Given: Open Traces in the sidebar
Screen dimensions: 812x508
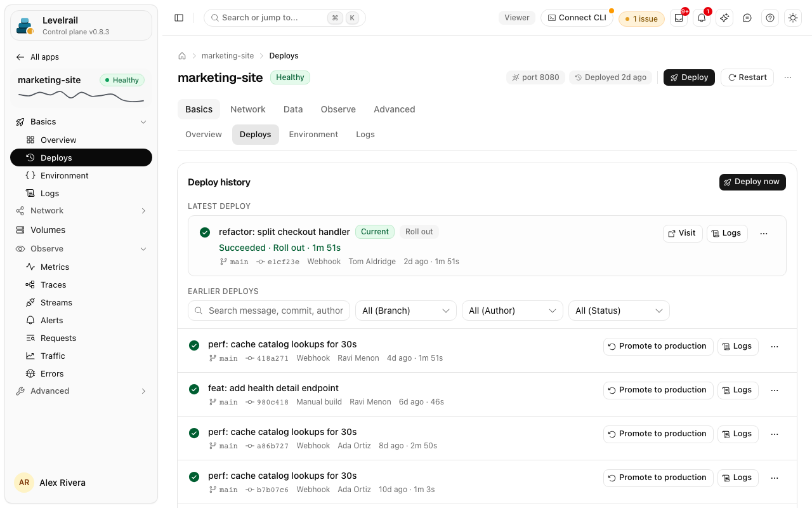Looking at the screenshot, I should click(x=81, y=285).
